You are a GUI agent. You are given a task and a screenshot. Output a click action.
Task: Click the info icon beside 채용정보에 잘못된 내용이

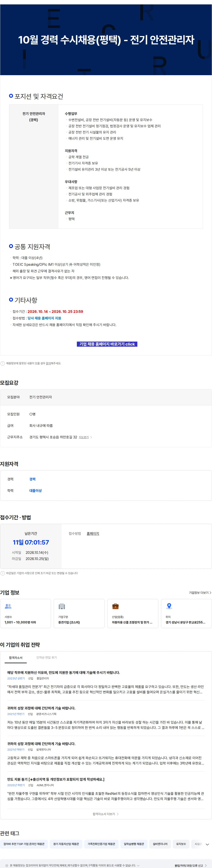pyautogui.click(x=3, y=363)
